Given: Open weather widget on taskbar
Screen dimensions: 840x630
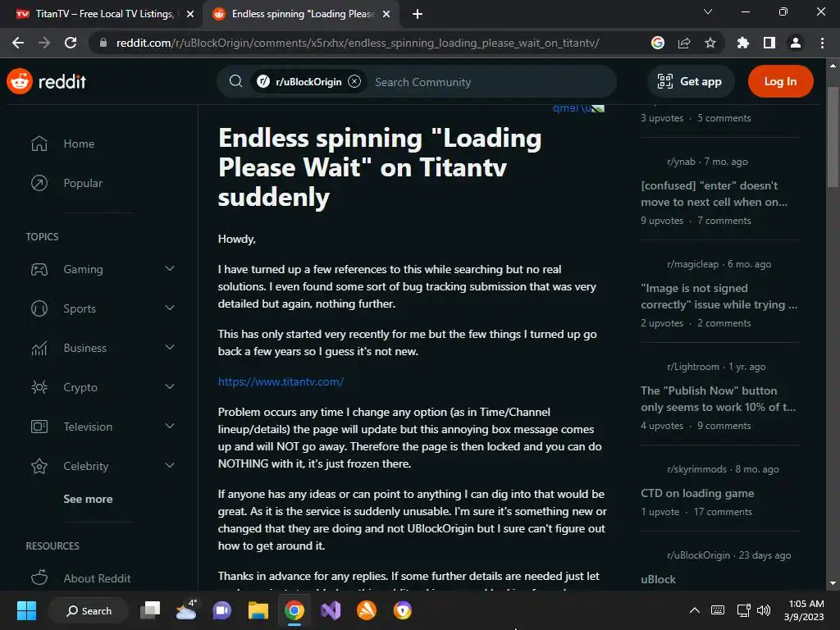Looking at the screenshot, I should click(x=186, y=610).
